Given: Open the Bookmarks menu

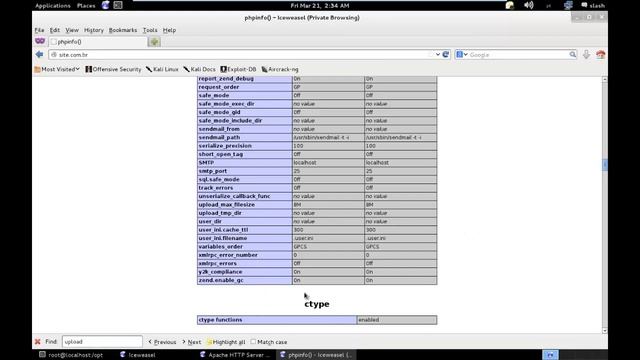Looking at the screenshot, I should click(x=123, y=30).
